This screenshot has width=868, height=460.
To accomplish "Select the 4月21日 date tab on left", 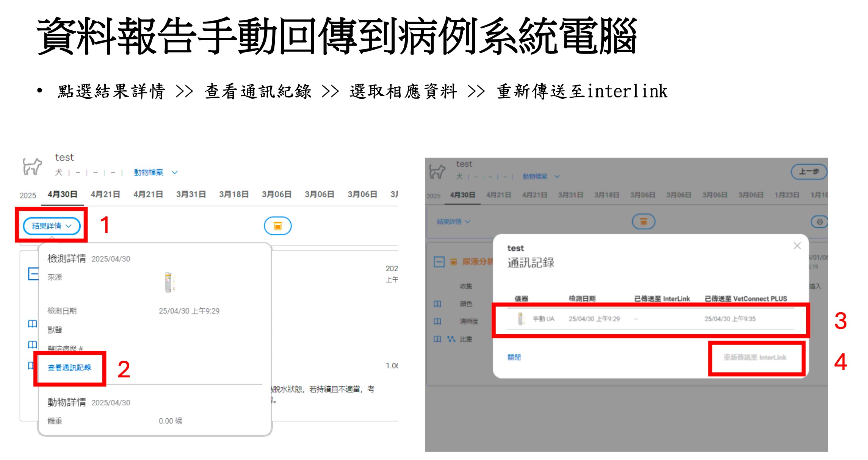I will point(105,194).
